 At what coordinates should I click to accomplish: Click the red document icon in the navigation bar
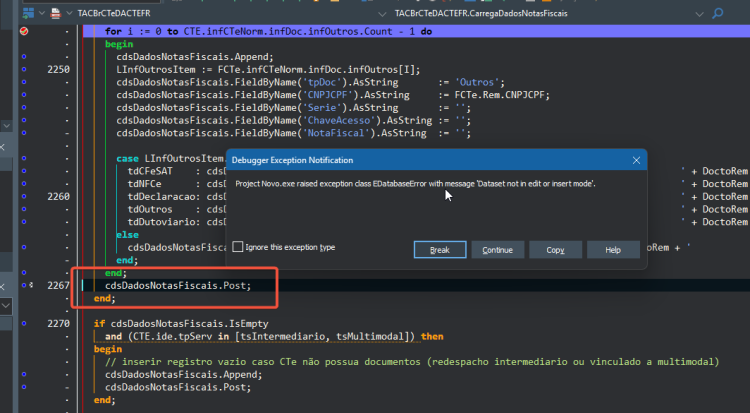tap(55, 13)
